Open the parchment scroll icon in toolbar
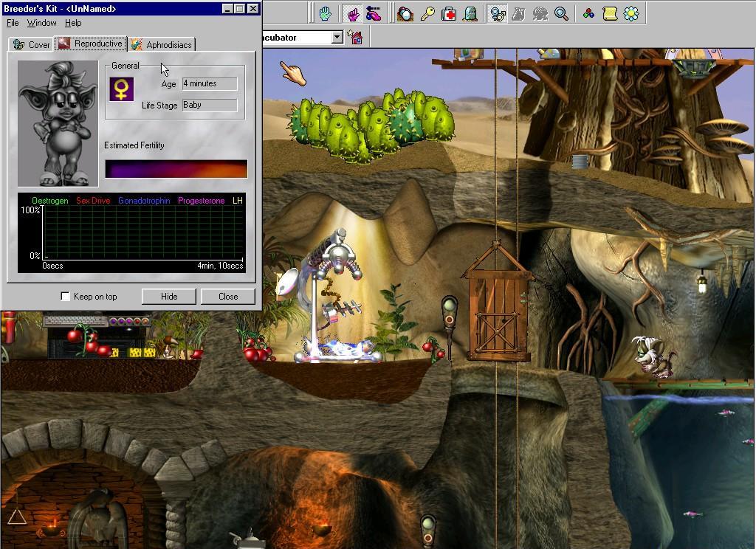This screenshot has height=549, width=756. (610, 13)
